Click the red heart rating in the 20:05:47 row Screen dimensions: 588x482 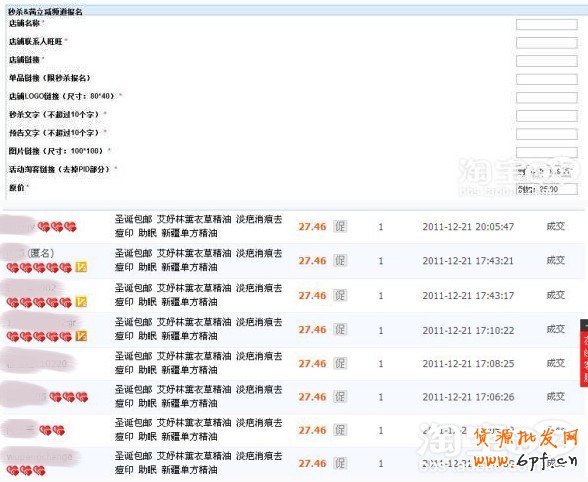[x=57, y=227]
